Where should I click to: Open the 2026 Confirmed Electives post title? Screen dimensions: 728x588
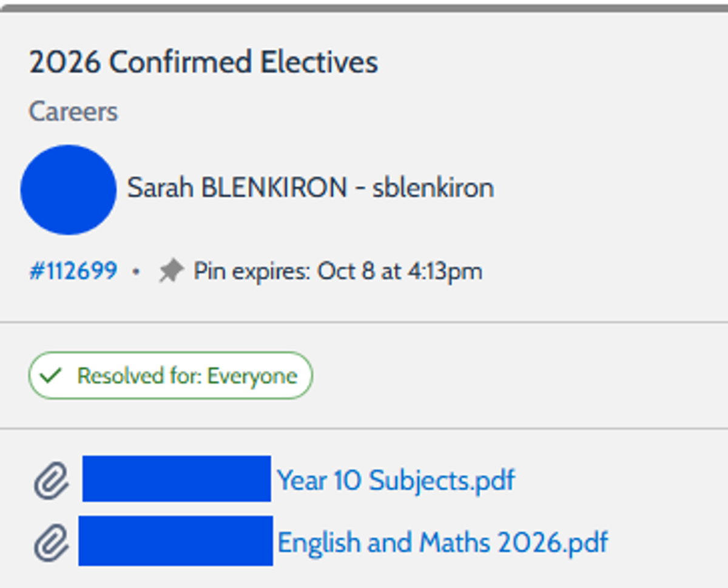(203, 63)
